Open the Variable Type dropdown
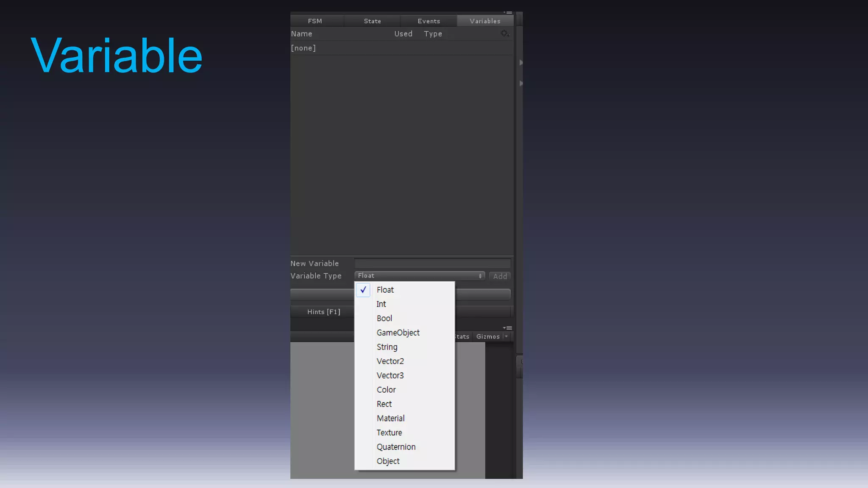The image size is (868, 488). point(420,276)
